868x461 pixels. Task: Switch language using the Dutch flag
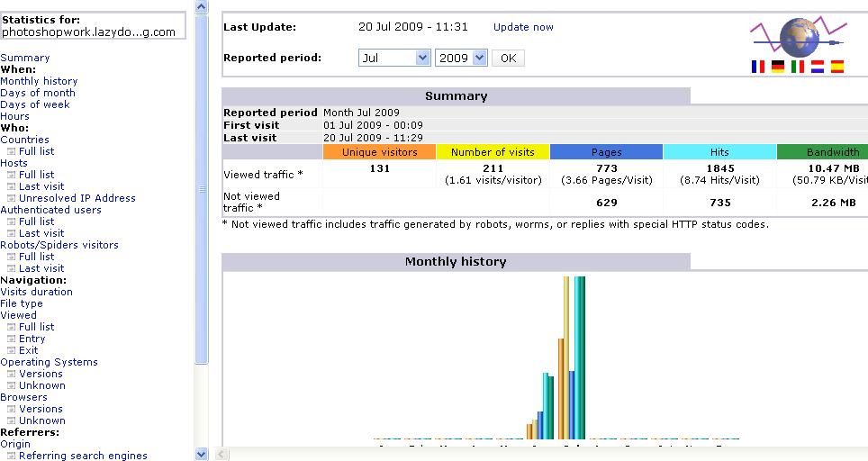(x=818, y=67)
